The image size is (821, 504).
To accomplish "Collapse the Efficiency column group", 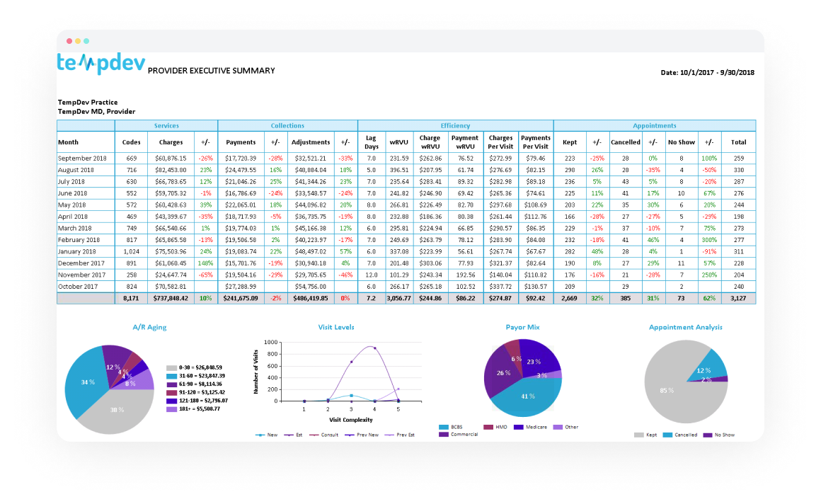I will coord(455,125).
